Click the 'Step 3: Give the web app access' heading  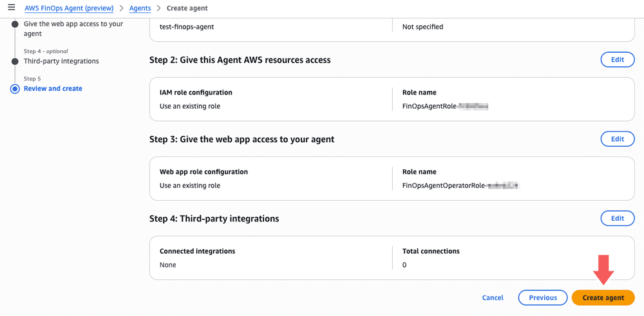(x=242, y=140)
